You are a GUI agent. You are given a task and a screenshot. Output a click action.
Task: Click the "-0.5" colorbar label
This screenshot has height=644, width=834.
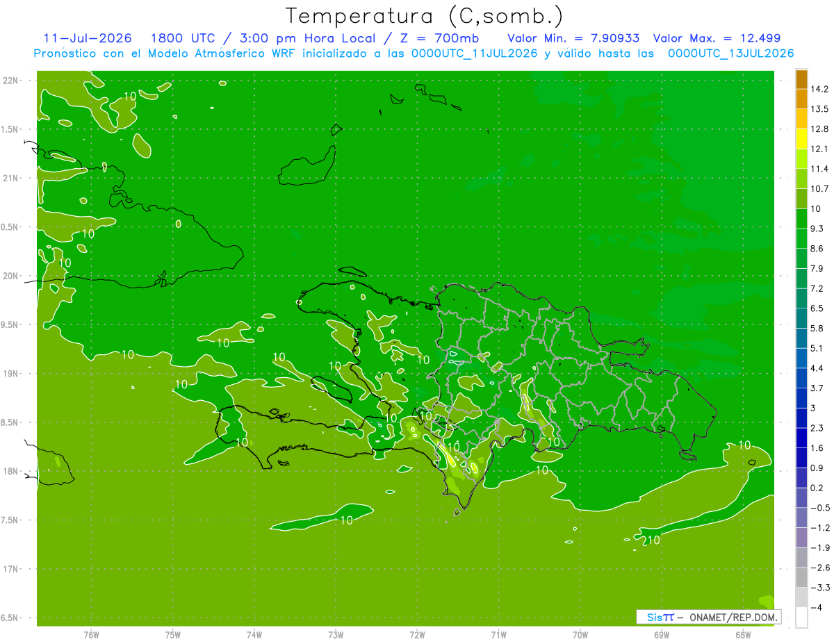point(821,508)
